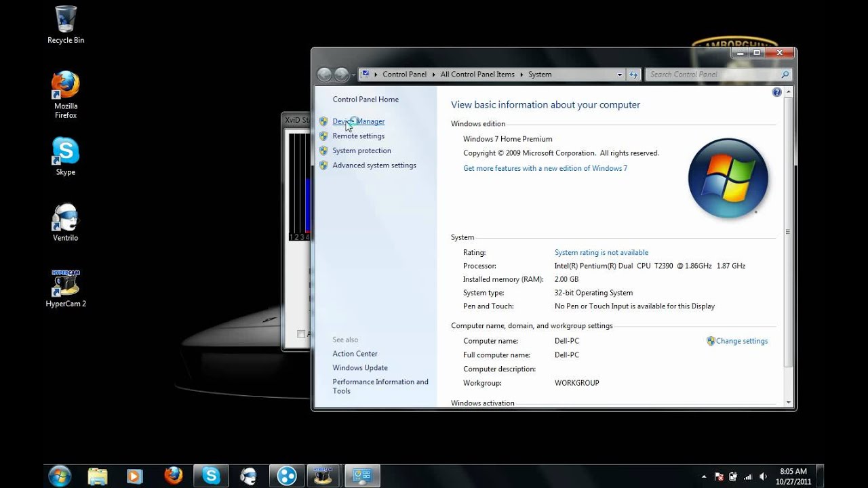Select the Windows 7 Home Premium text
Image resolution: width=868 pixels, height=488 pixels.
click(507, 139)
